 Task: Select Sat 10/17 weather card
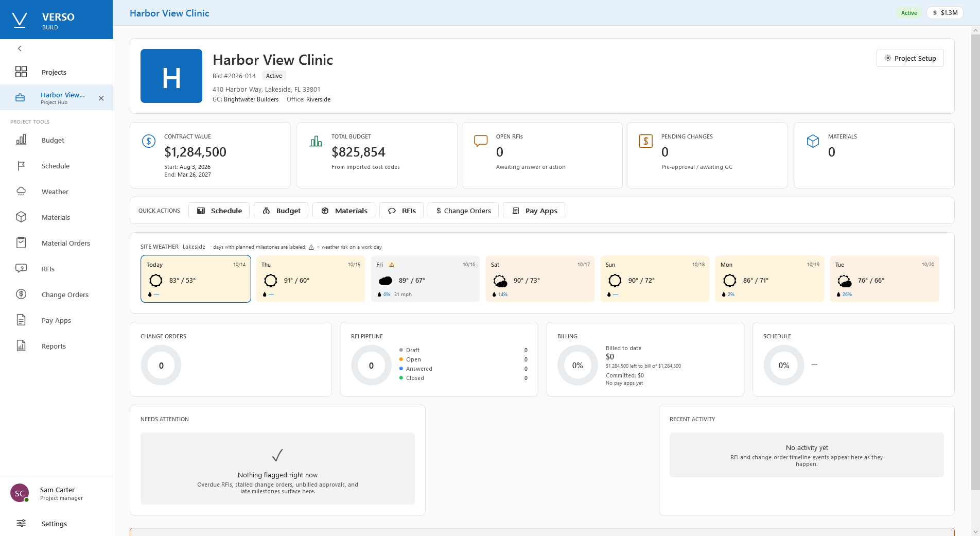(540, 279)
